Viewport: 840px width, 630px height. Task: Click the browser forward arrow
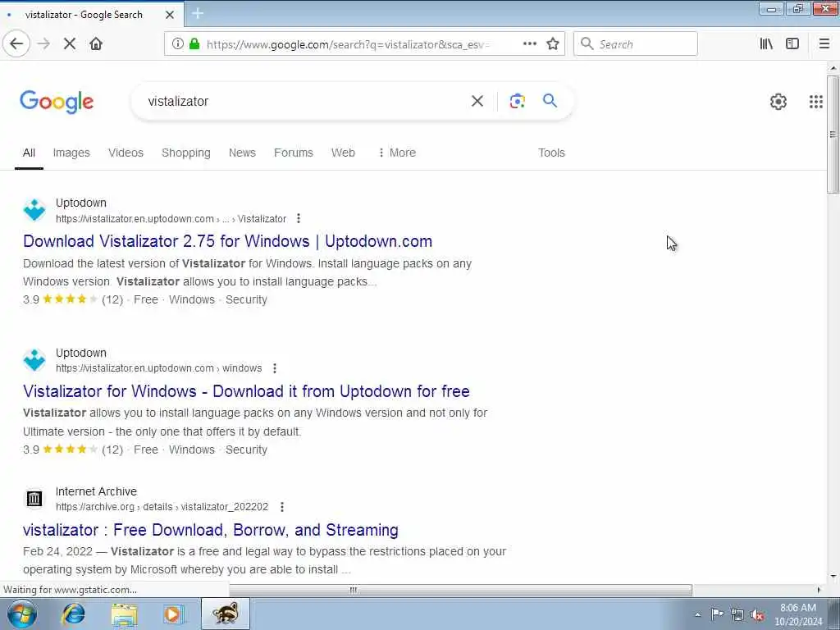[44, 44]
